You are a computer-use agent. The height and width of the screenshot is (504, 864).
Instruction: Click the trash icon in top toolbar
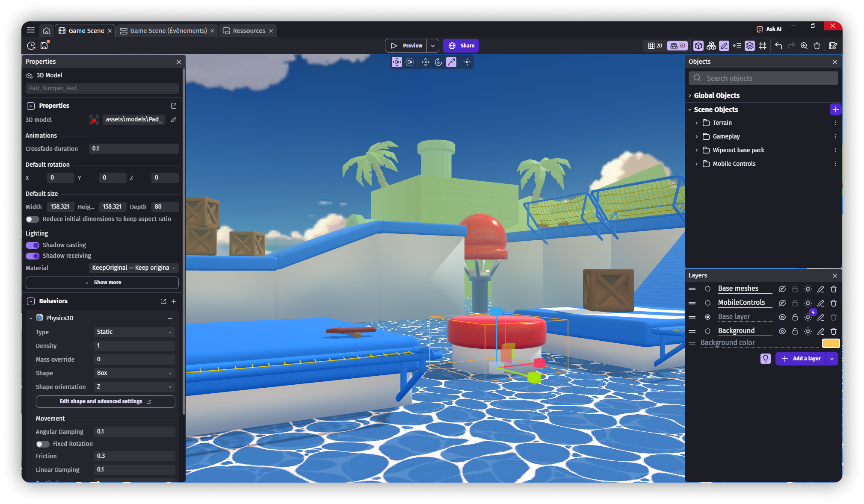(x=817, y=46)
